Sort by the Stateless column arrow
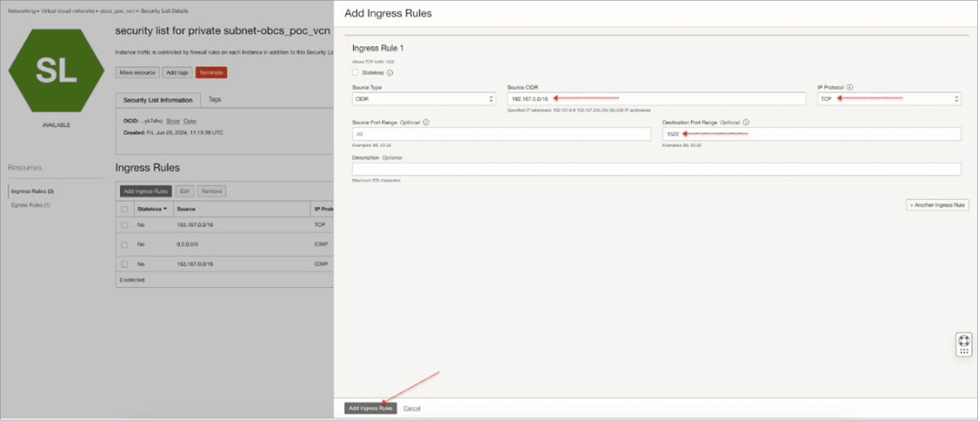Viewport: 980px width, 421px height. click(165, 209)
